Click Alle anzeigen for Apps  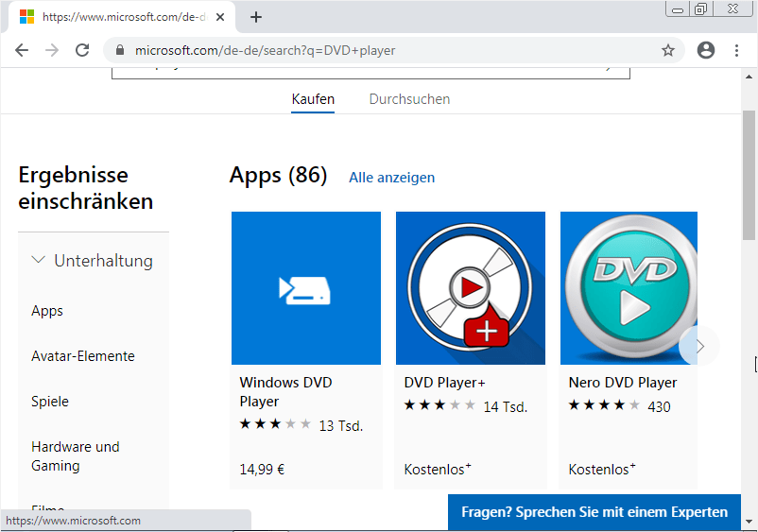coord(391,178)
